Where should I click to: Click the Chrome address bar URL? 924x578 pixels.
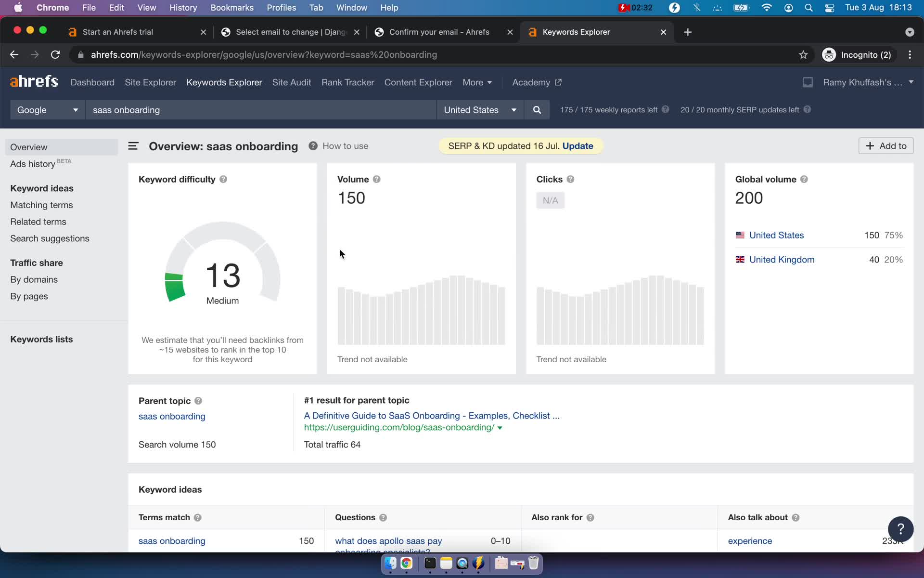click(x=264, y=55)
